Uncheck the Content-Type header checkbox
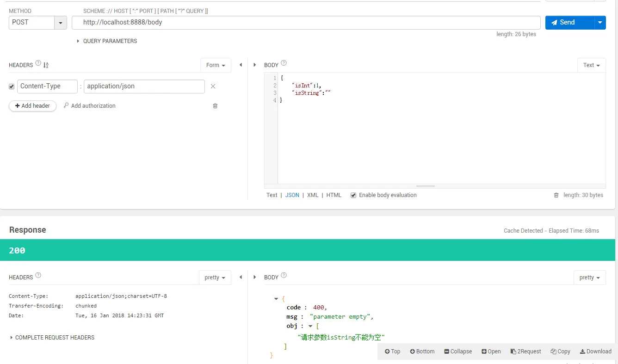The image size is (618, 364). pyautogui.click(x=12, y=86)
